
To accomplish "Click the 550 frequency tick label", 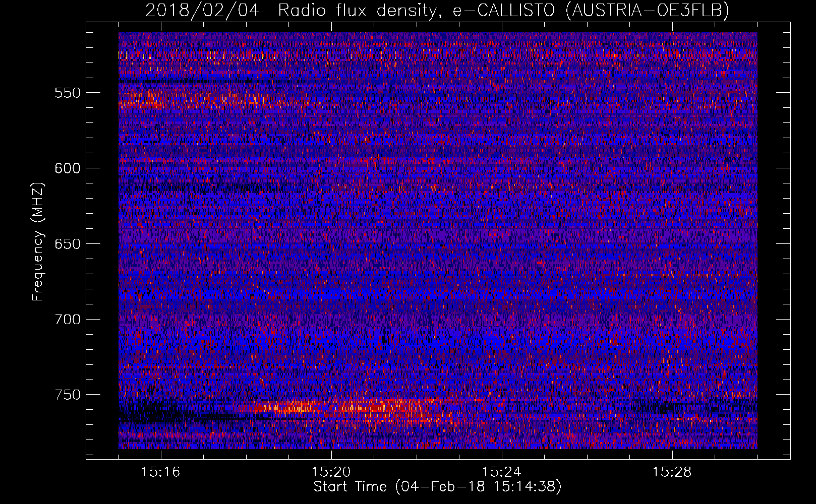I will point(68,93).
